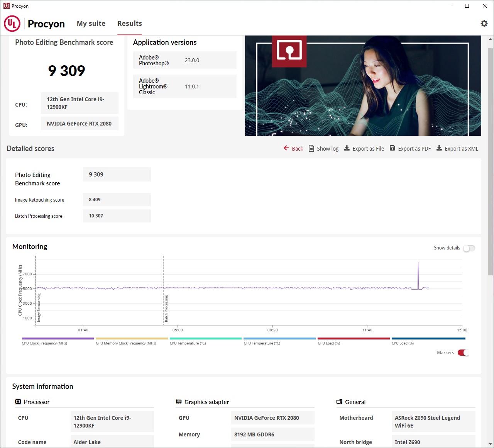Click the Show log button
Viewport: 494px width, 448px height.
(324, 149)
